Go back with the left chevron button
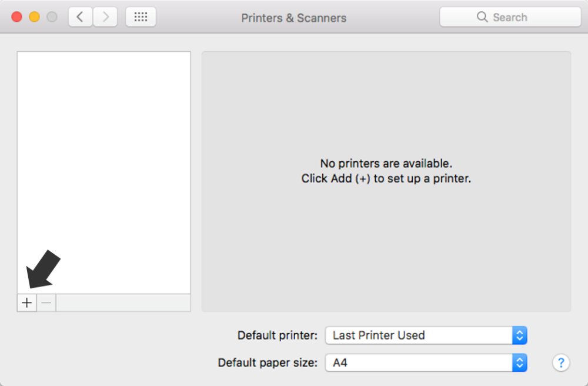The height and width of the screenshot is (386, 588). click(x=80, y=17)
